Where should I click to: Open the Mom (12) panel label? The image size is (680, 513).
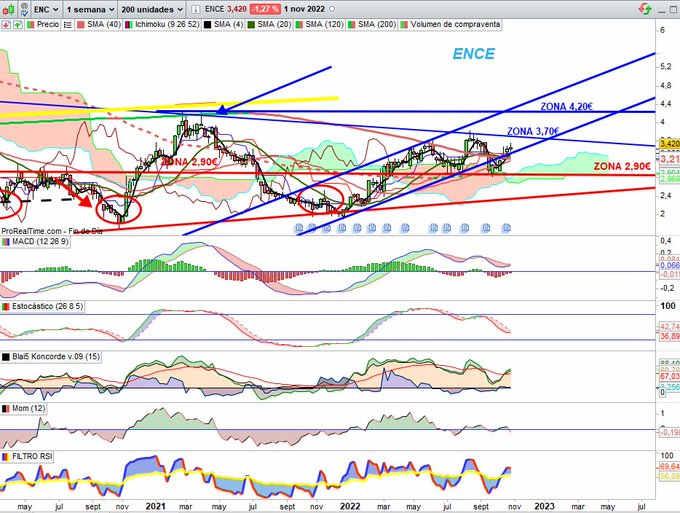(29, 408)
